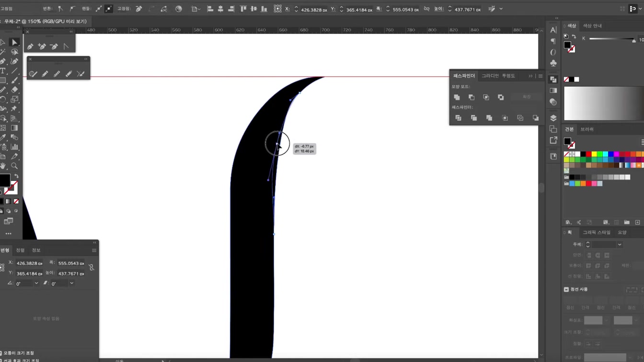Open the Character panel icon in dock
The height and width of the screenshot is (362, 644).
tap(553, 30)
